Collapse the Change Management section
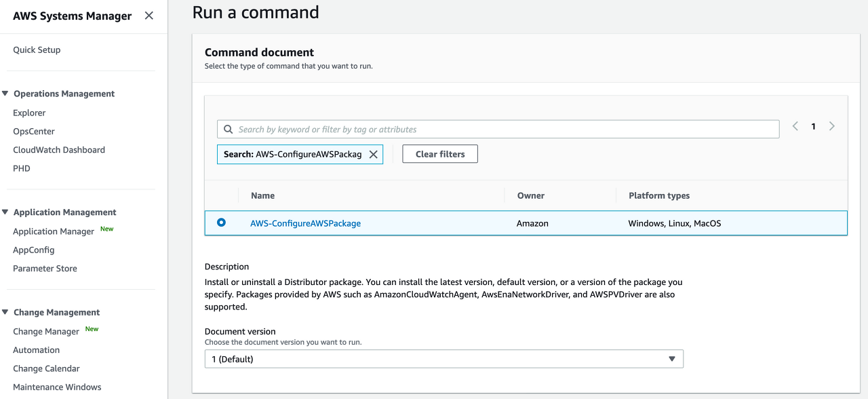 pos(5,312)
